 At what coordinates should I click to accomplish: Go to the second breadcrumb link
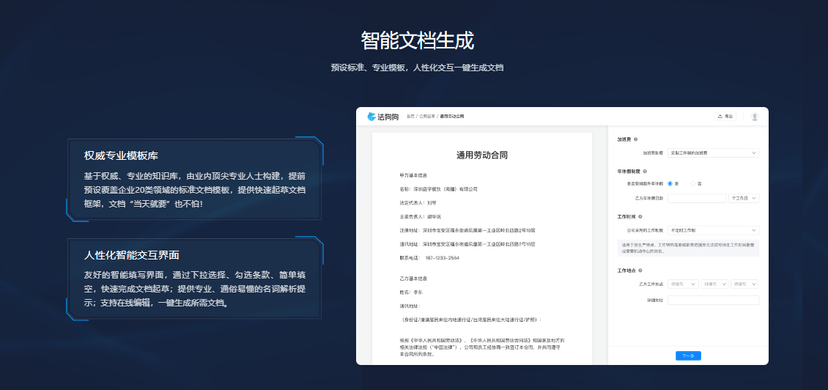pos(427,116)
